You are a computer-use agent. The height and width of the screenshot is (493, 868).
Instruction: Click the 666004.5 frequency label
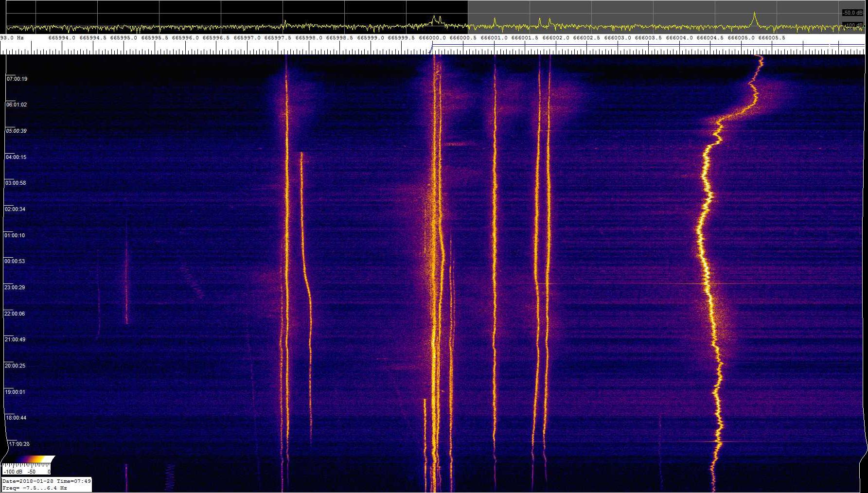710,38
